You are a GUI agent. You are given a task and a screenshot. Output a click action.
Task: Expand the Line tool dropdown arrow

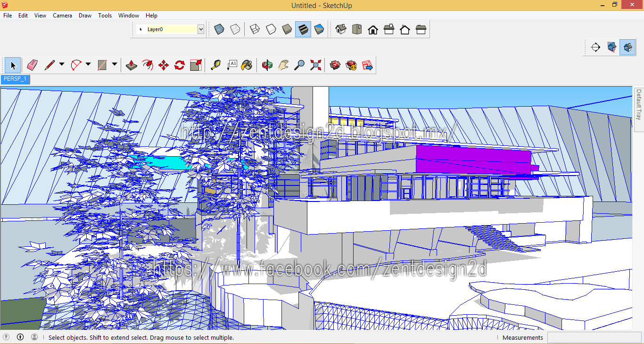pyautogui.click(x=62, y=65)
